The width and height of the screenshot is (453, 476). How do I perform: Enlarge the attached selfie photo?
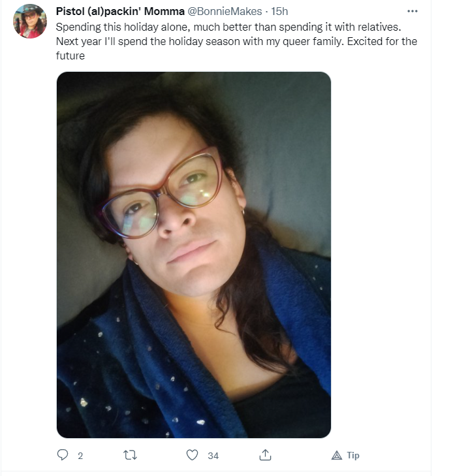pyautogui.click(x=194, y=255)
